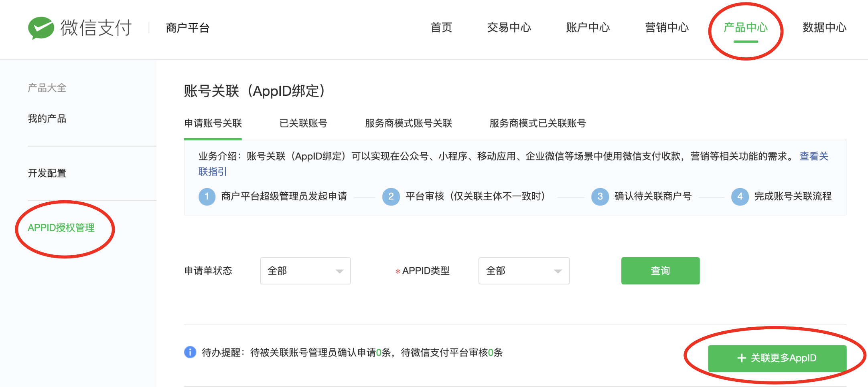Open the 服务商模式账号关联 tab
The width and height of the screenshot is (868, 387).
pyautogui.click(x=408, y=123)
